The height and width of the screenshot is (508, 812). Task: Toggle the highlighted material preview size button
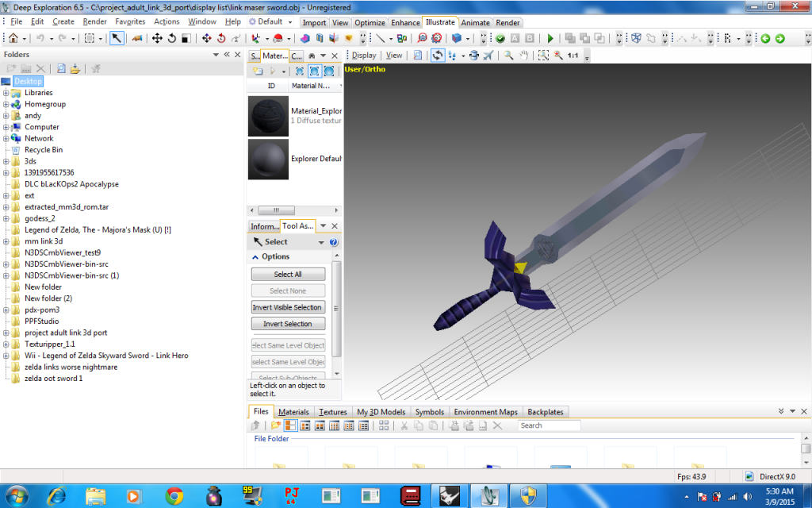click(x=314, y=71)
